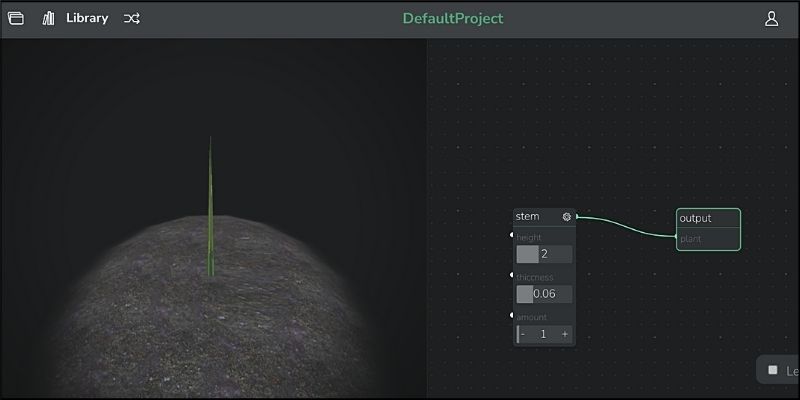This screenshot has height=400, width=800.
Task: Open the Library label
Action: tap(87, 18)
